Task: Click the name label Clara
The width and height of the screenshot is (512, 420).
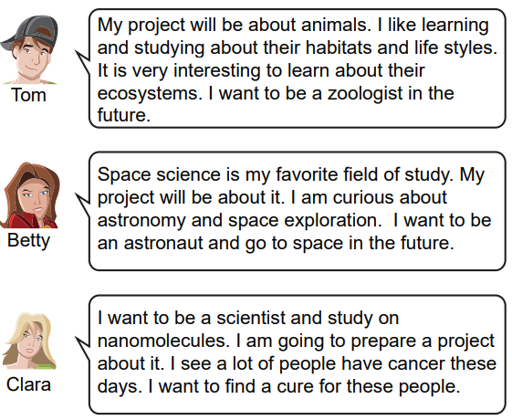Action: pos(28,384)
